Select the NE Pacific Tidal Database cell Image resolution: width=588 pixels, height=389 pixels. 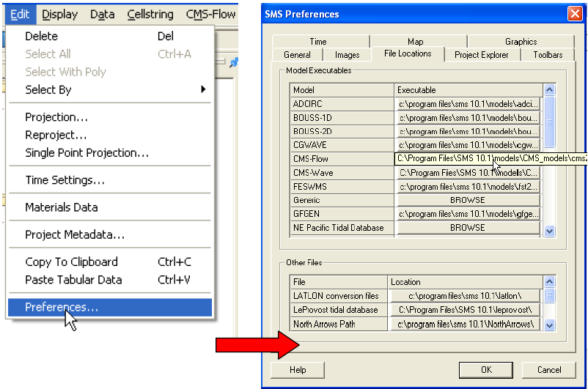tap(342, 228)
